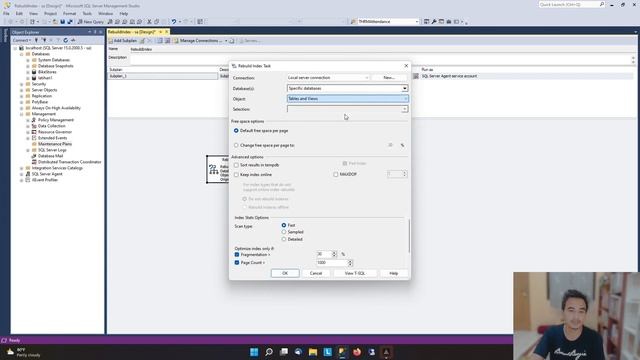640x360 pixels.
Task: Tick the MAXDOP checkbox
Action: (x=336, y=174)
